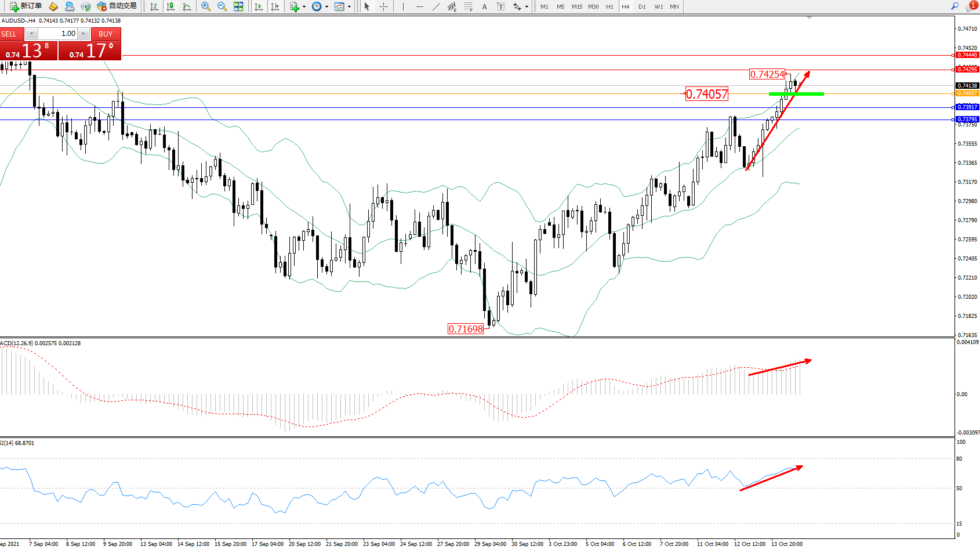Click the zoom in magnifier icon
980x550 pixels.
coord(205,6)
